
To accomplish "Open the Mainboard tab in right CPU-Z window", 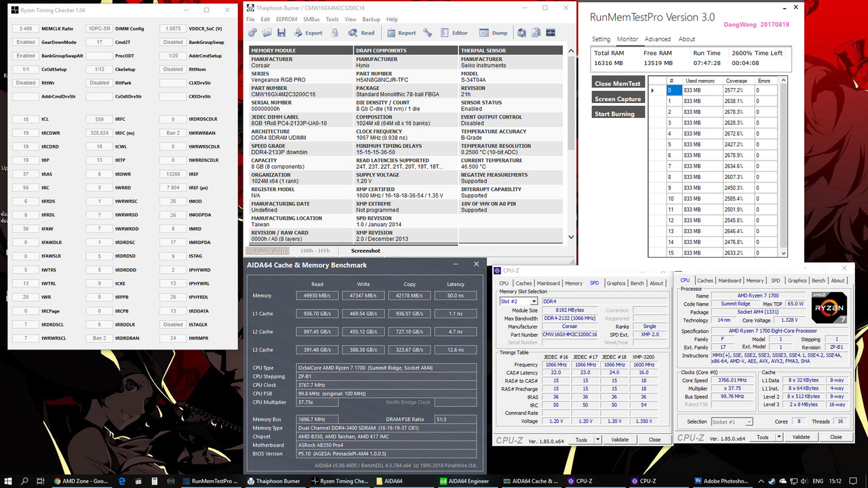I will 730,281.
